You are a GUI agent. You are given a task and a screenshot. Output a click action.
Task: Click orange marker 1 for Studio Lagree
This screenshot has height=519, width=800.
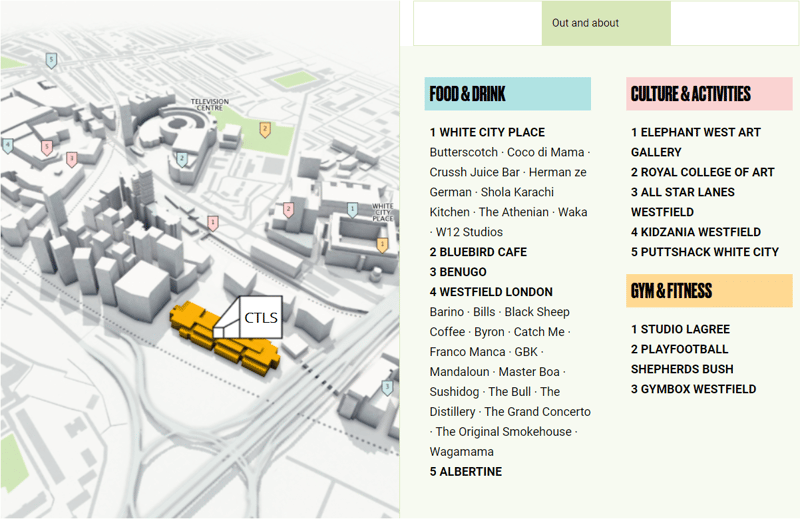point(382,245)
